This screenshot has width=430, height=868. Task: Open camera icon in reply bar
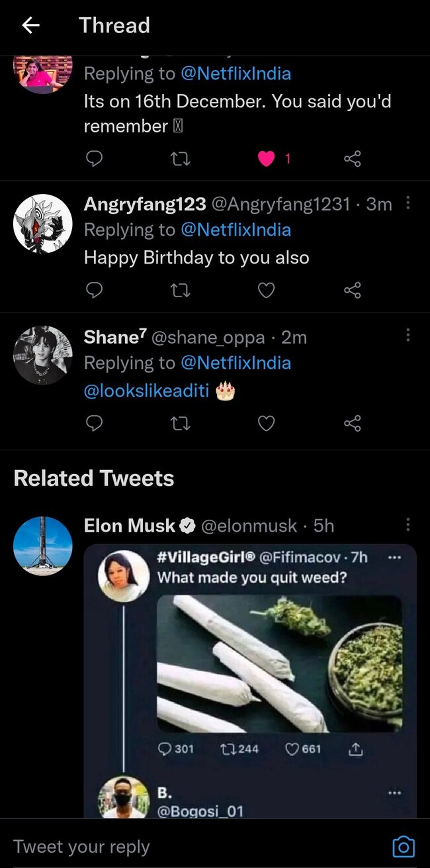coord(404,847)
